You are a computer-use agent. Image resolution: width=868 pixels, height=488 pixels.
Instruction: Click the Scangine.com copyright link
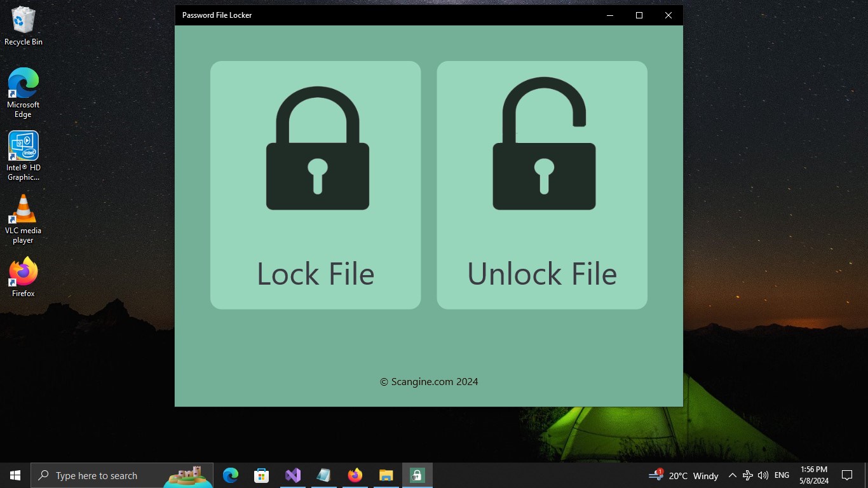coord(428,381)
